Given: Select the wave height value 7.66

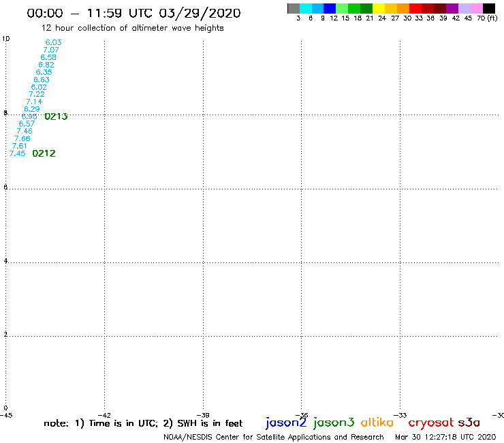Looking at the screenshot, I should tap(22, 138).
